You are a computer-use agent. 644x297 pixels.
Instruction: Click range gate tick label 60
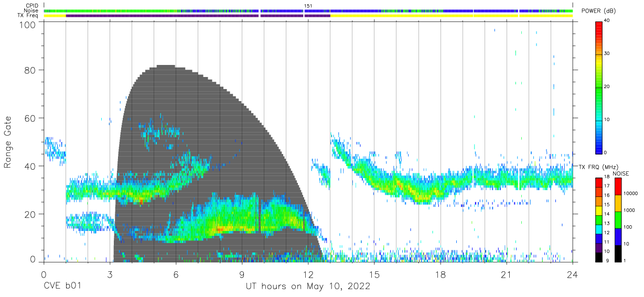tap(31, 118)
